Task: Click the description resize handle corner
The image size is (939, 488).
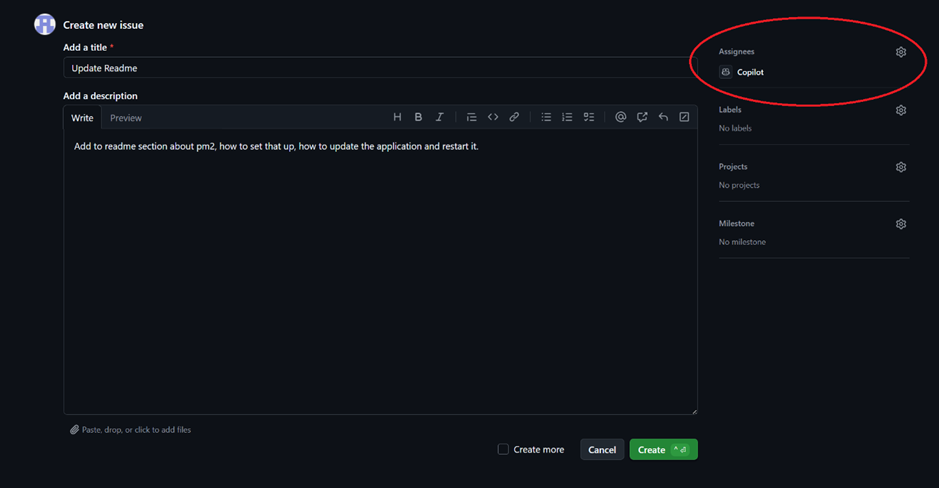Action: point(694,411)
